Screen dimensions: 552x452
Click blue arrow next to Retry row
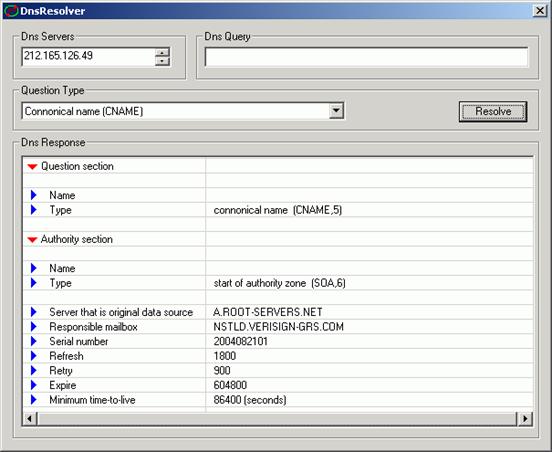33,370
